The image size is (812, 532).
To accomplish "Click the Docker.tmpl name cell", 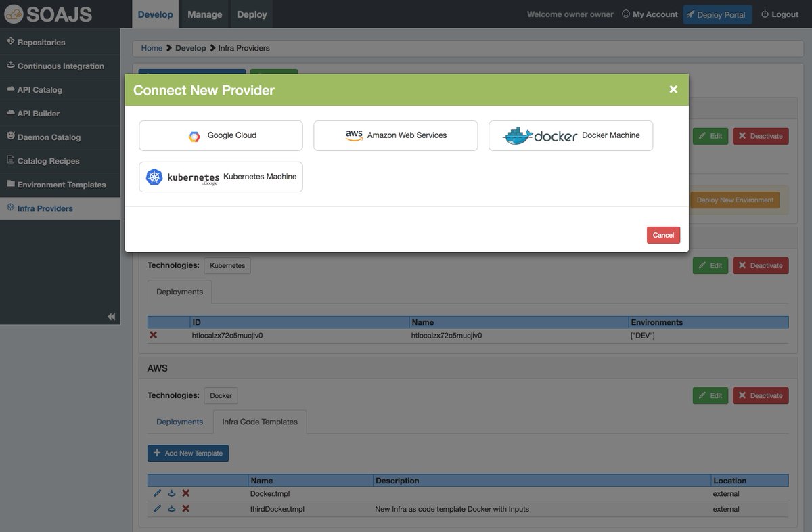I will click(x=311, y=494).
